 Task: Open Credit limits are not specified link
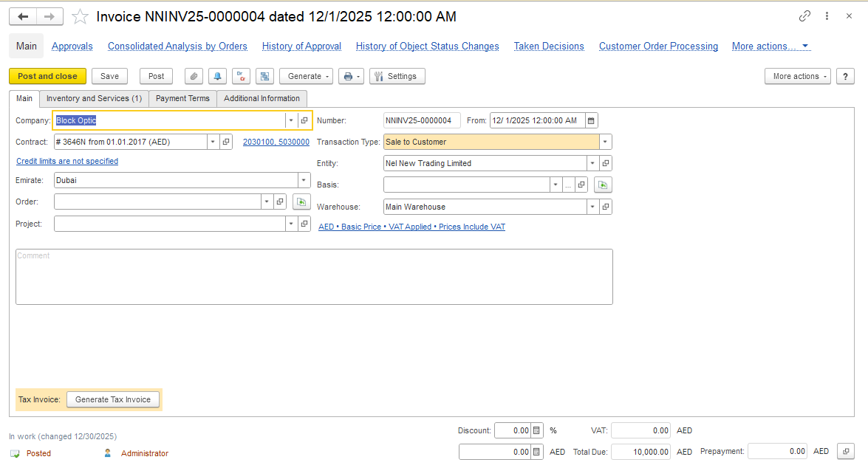tap(67, 161)
